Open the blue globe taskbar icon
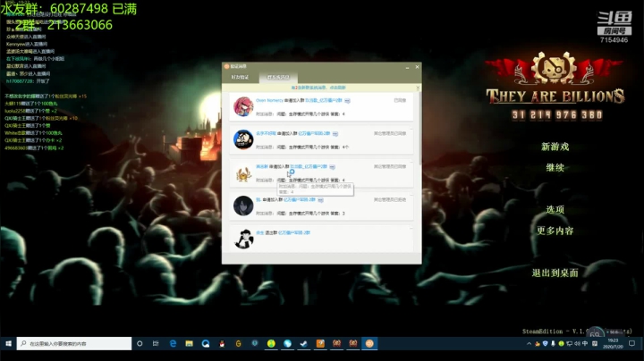The width and height of the screenshot is (644, 361). tap(287, 343)
